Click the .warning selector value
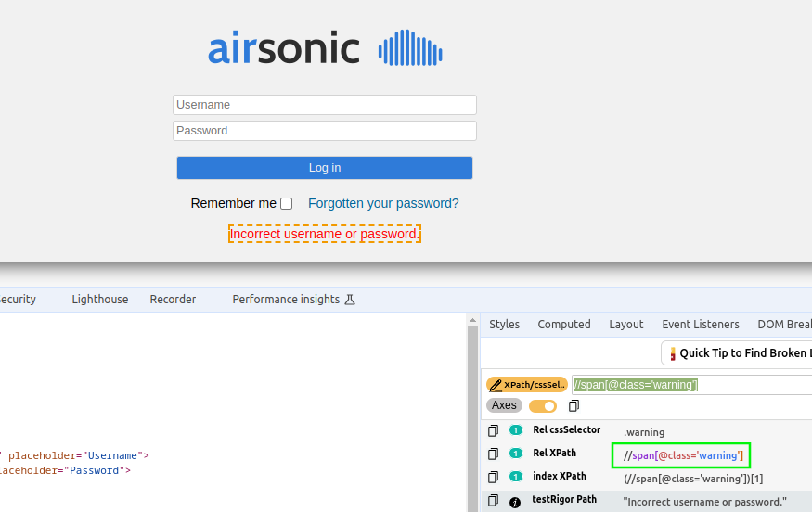Viewport: 812px width, 512px height. click(x=644, y=432)
